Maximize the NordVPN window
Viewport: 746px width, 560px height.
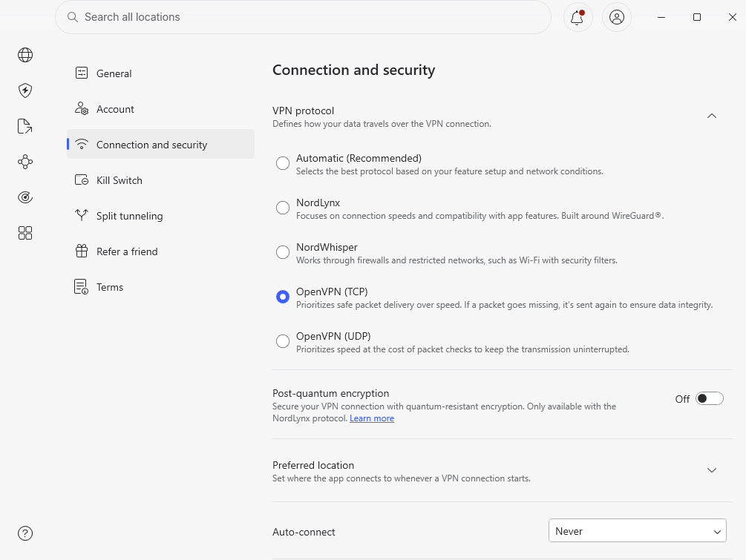(x=697, y=17)
